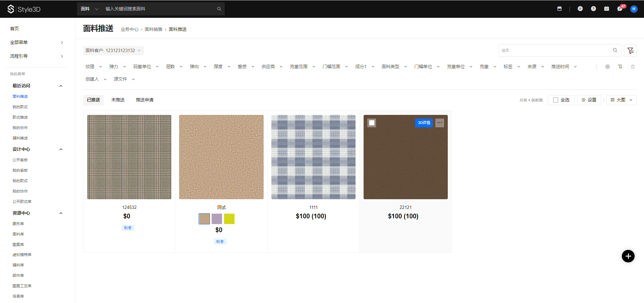Click the Style3D logo
This screenshot has width=644, height=303.
pos(24,9)
